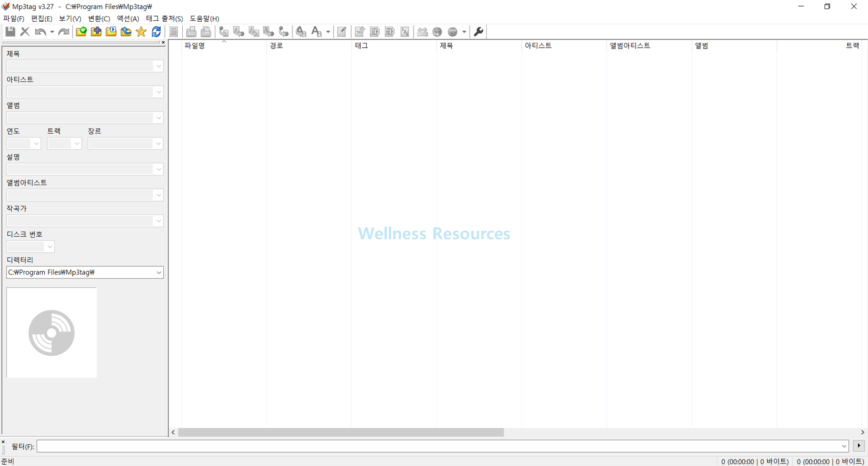Image resolution: width=868 pixels, height=466 pixels.
Task: Click the Remove tag X icon
Action: click(25, 32)
